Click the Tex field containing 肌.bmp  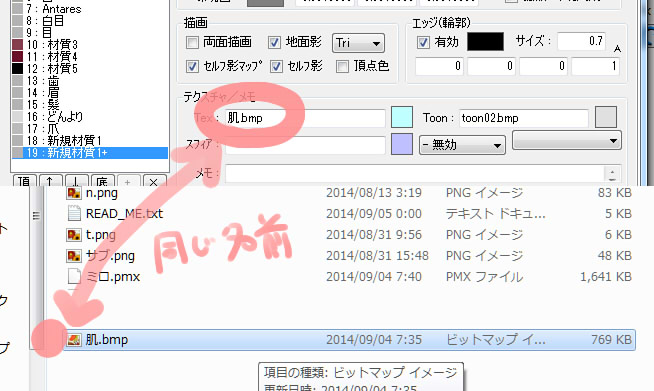pos(305,118)
